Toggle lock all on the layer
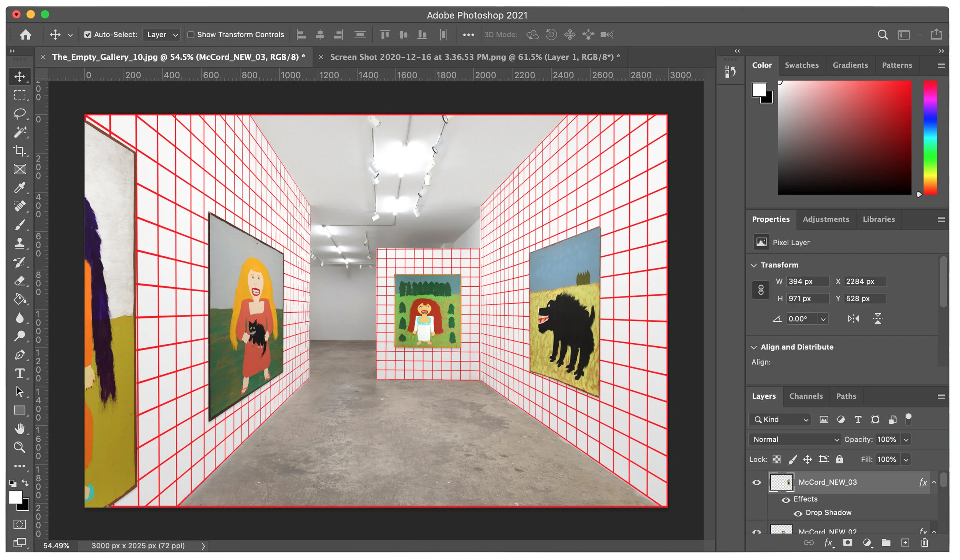The height and width of the screenshot is (560, 960). click(x=839, y=459)
